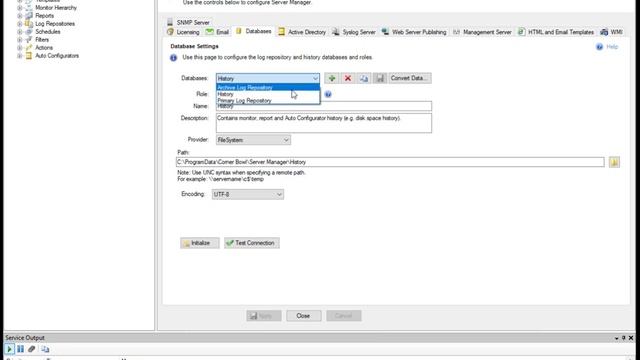Switch to the Web Server Publishing tab
The height and width of the screenshot is (360, 640).
(414, 32)
